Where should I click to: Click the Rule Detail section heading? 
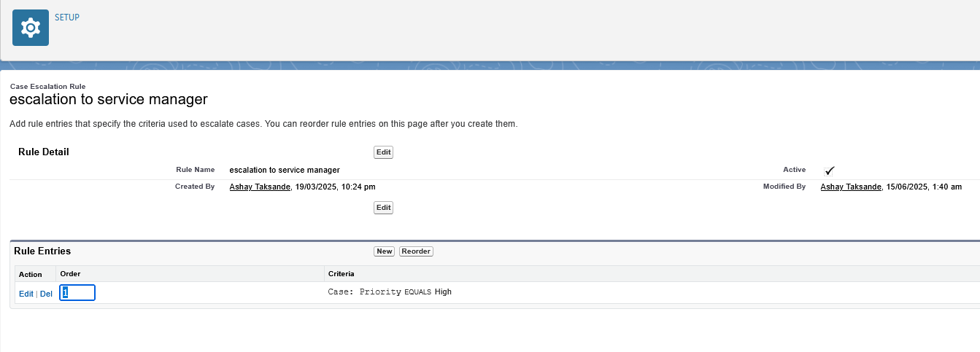44,152
